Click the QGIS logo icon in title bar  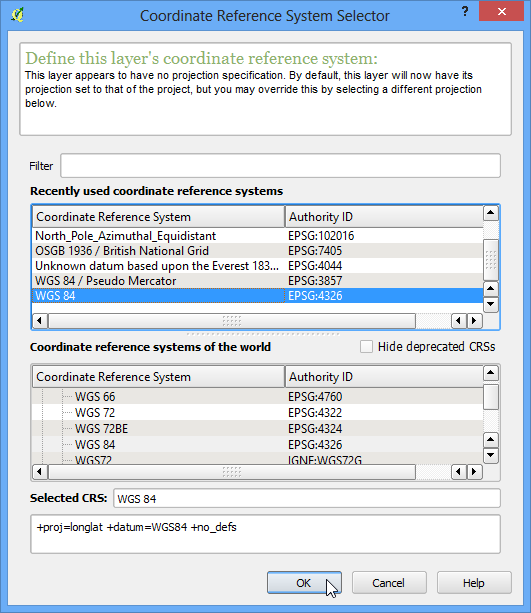pos(18,15)
